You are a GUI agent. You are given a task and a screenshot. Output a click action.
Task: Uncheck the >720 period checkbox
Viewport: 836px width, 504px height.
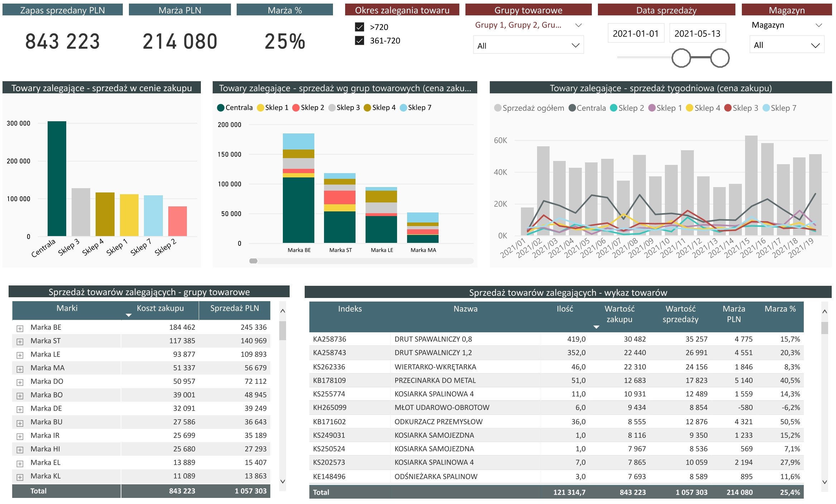(359, 27)
